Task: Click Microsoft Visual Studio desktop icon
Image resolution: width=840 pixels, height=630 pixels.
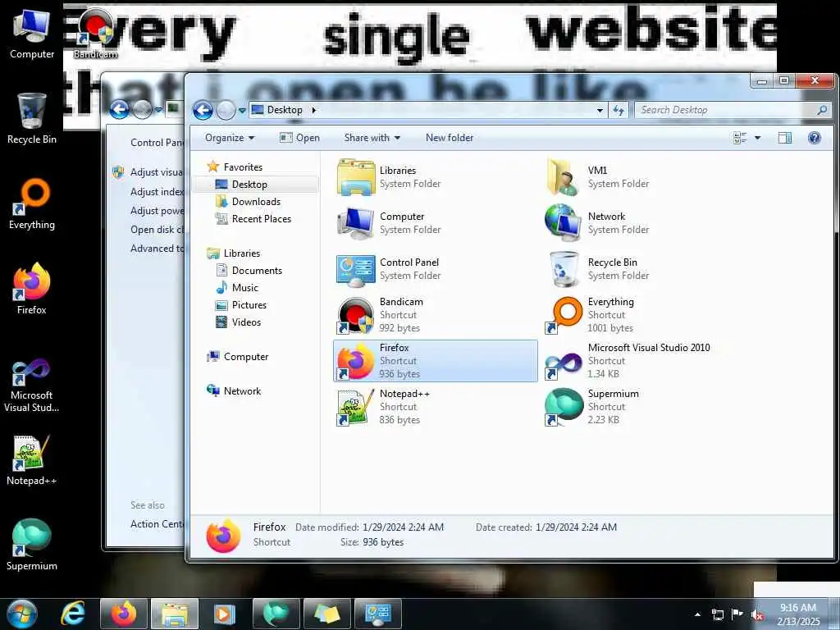Action: click(32, 386)
